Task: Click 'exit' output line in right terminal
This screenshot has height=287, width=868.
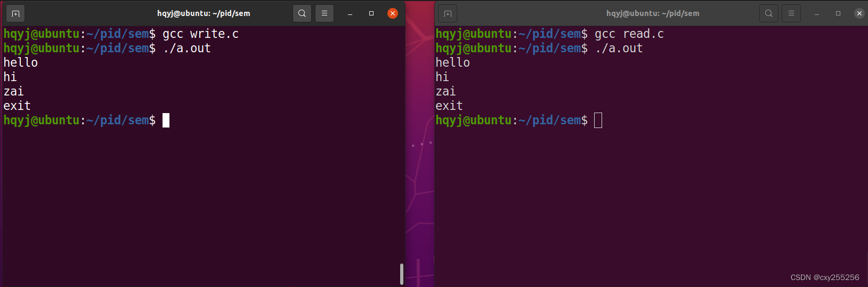Action: click(x=449, y=106)
